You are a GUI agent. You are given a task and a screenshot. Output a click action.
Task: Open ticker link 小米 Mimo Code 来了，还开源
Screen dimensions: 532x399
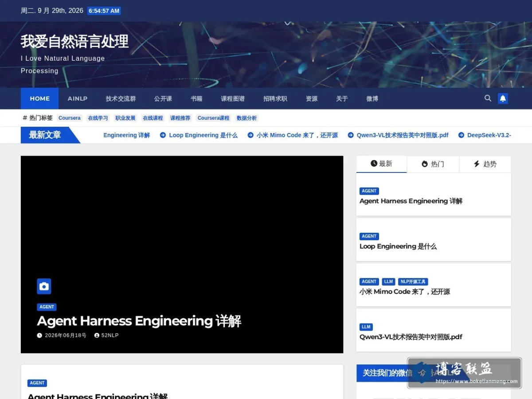click(297, 135)
